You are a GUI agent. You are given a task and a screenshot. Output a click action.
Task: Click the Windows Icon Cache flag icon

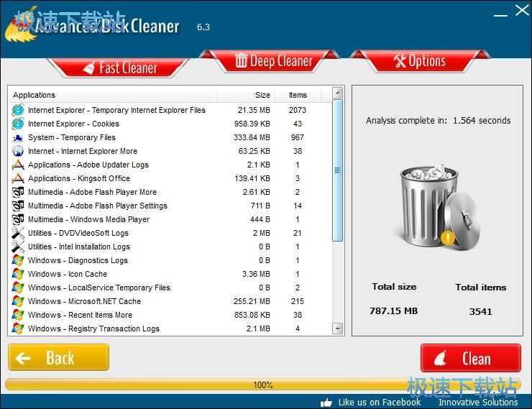18,274
